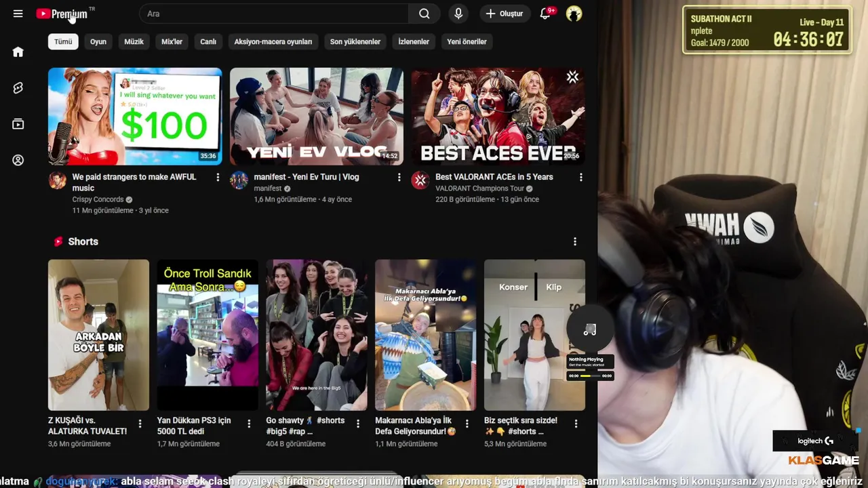
Task: Click the search magnifier button
Action: click(x=424, y=14)
